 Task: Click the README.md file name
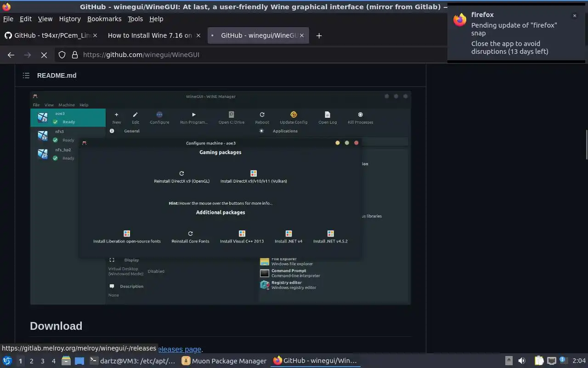(x=57, y=75)
